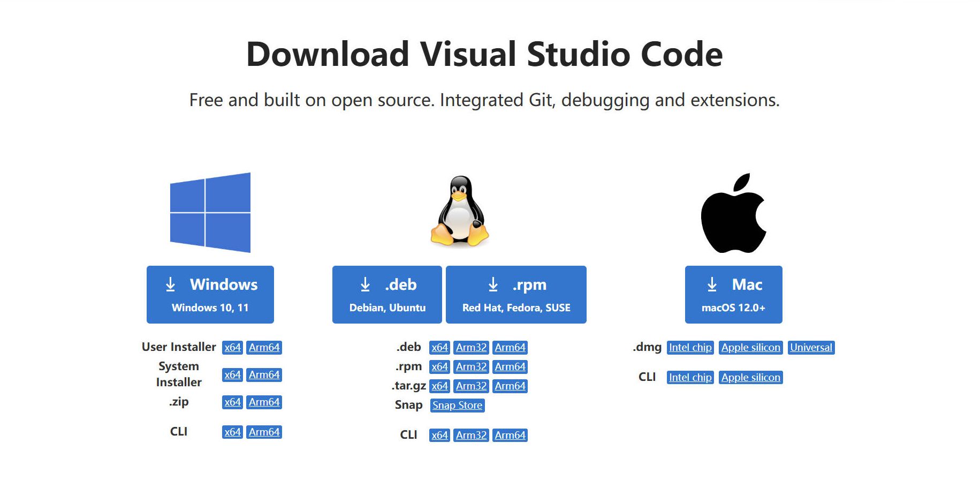Click the 'Download Visual Studio Code' heading
Image resolution: width=980 pixels, height=480 pixels.
(x=484, y=54)
